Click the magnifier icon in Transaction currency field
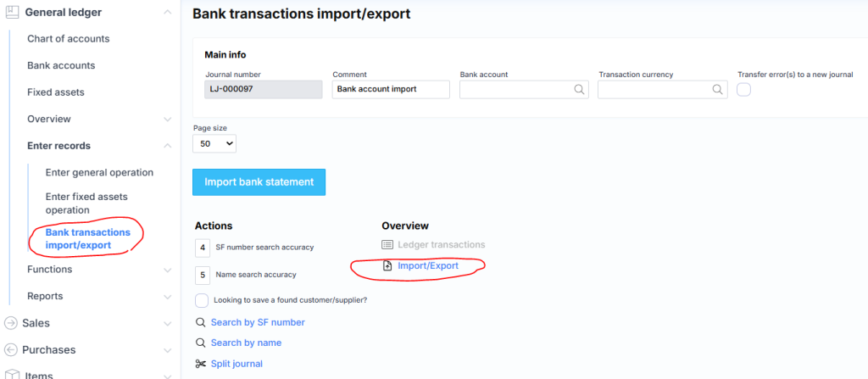 (x=718, y=89)
